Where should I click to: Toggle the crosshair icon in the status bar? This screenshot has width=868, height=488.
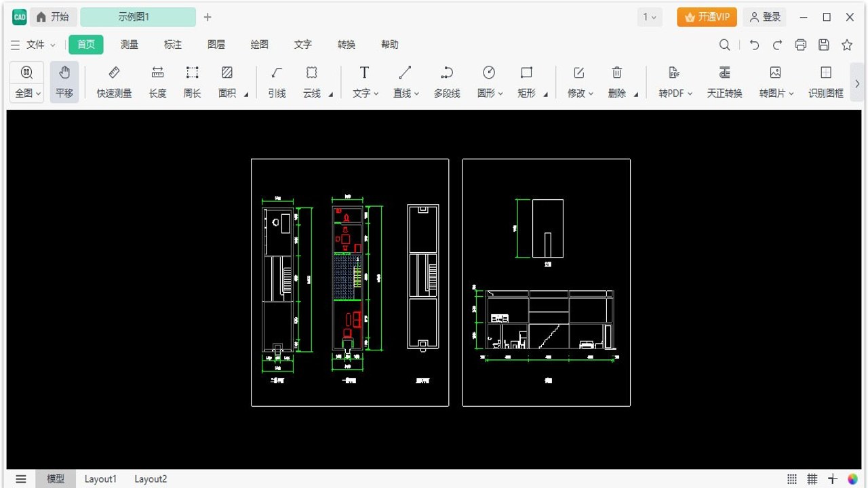tap(833, 479)
